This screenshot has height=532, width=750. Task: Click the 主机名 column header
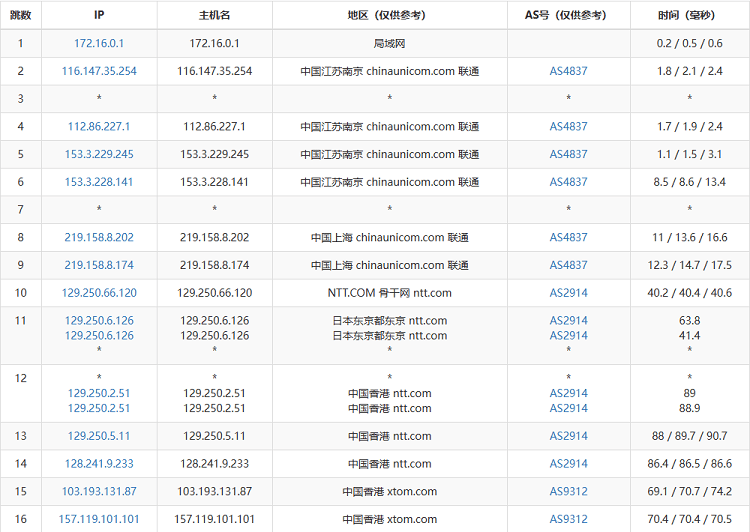tap(214, 15)
